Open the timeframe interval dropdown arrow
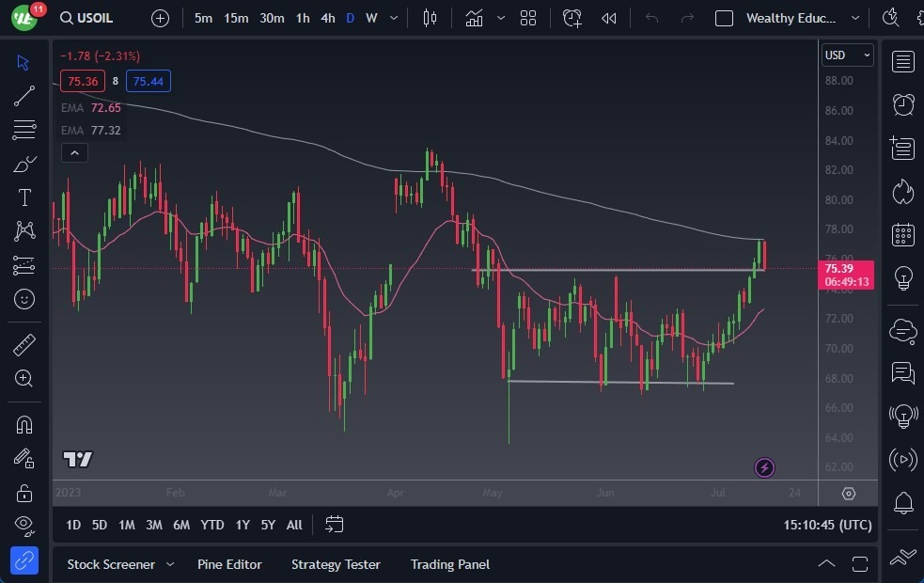The image size is (924, 583). pos(393,18)
